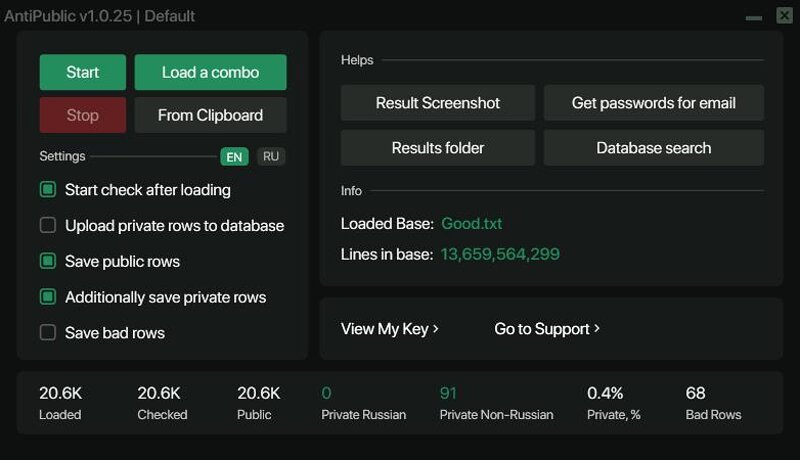Minimize the AntiPublic window
The height and width of the screenshot is (460, 800).
pyautogui.click(x=754, y=17)
